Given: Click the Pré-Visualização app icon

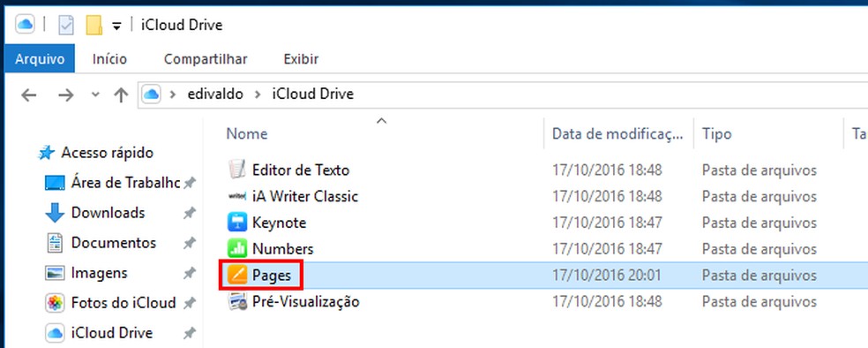Looking at the screenshot, I should click(x=236, y=302).
